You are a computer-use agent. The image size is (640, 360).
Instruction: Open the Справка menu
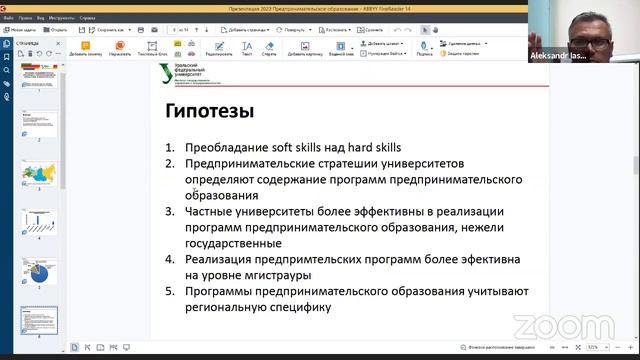pyautogui.click(x=87, y=18)
